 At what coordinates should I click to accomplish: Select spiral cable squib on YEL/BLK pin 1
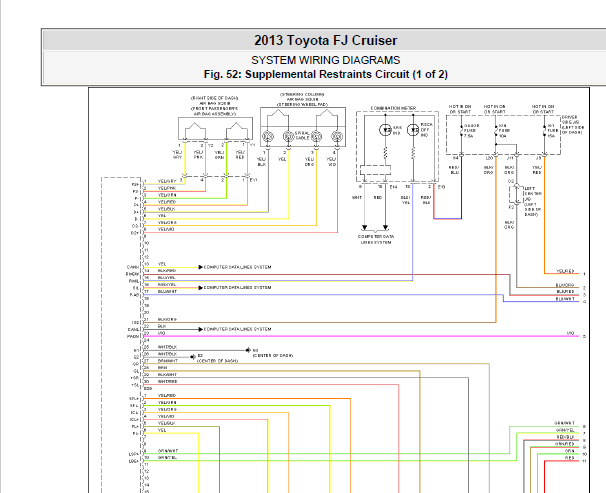(268, 136)
